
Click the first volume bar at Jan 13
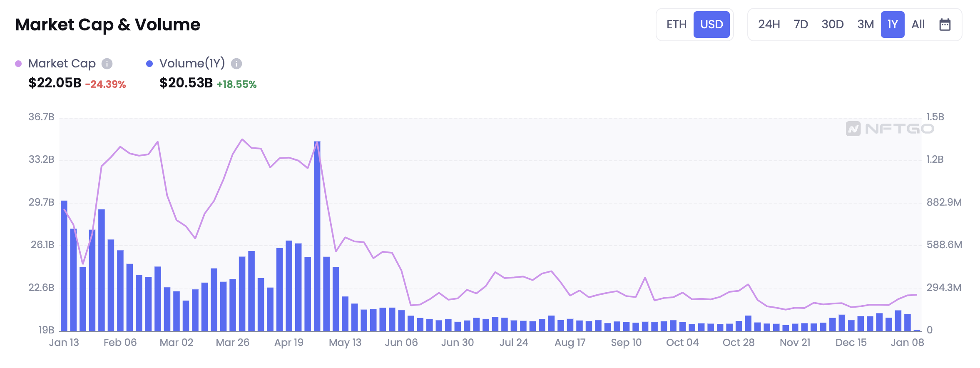[x=64, y=266]
